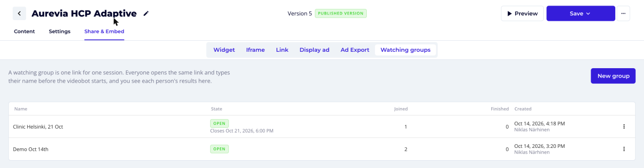Click the Version 5 label

point(300,13)
